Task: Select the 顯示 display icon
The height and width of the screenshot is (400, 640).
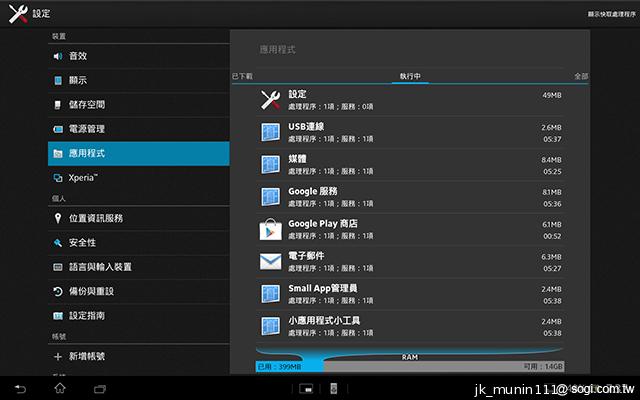Action: click(x=58, y=80)
